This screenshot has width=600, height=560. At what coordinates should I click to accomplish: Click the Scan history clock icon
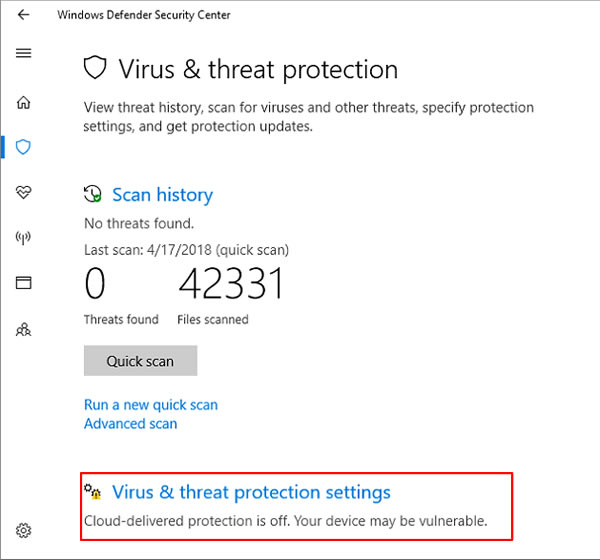tap(93, 194)
